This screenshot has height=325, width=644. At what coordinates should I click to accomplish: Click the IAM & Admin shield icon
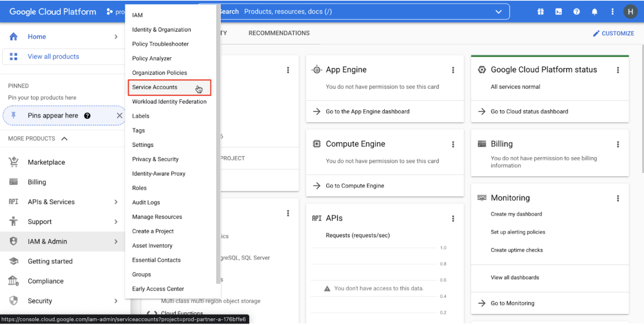[13, 241]
